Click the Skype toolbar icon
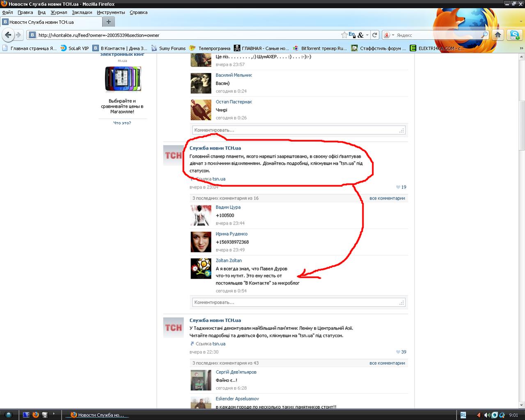This screenshot has width=525, height=420. click(x=514, y=35)
